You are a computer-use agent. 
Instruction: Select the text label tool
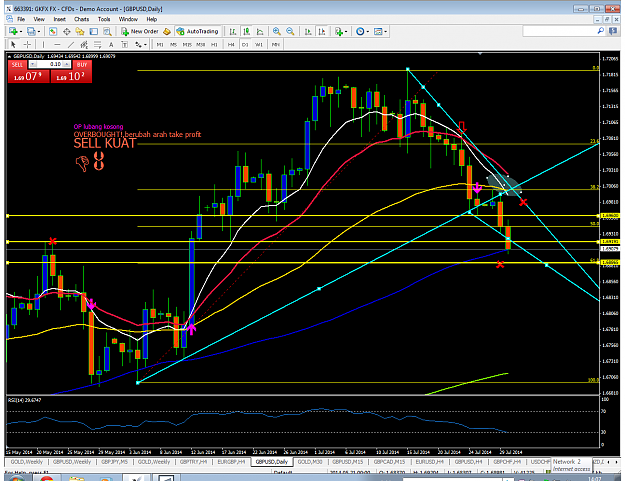point(124,45)
